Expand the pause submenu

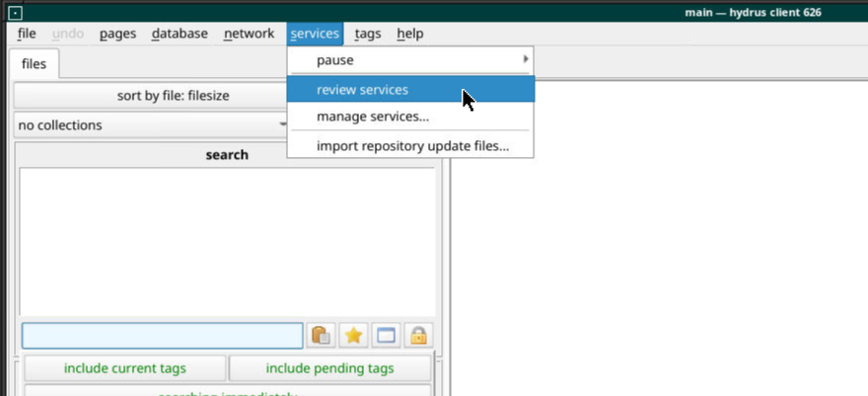pos(410,60)
